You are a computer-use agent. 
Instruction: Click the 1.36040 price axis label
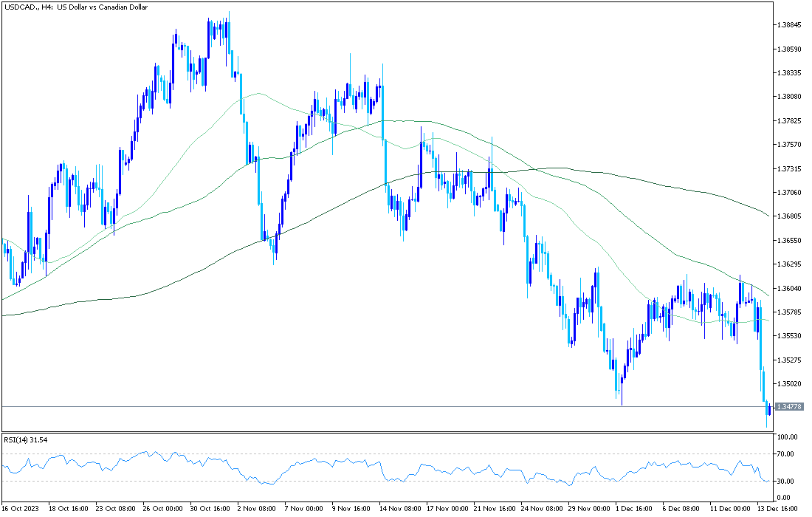click(790, 288)
